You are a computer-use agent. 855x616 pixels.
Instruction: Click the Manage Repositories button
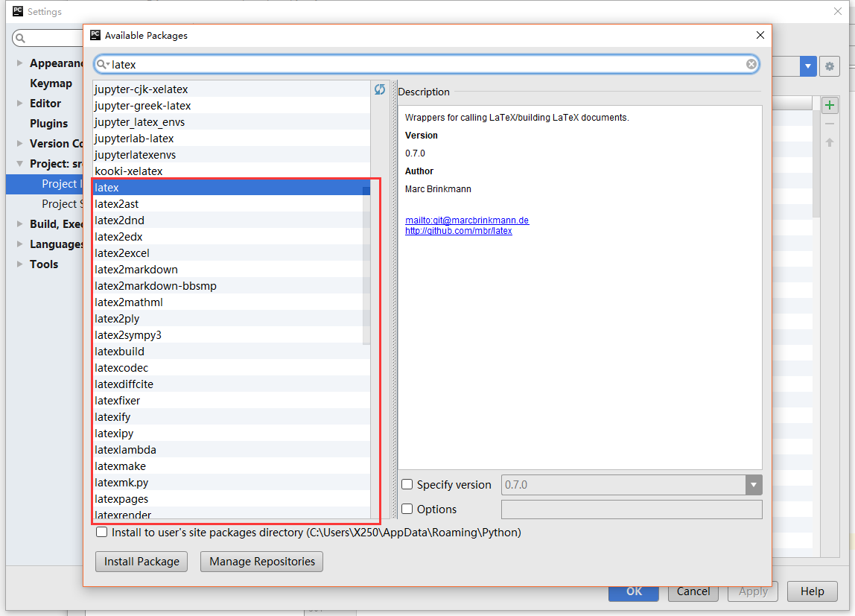tap(261, 562)
